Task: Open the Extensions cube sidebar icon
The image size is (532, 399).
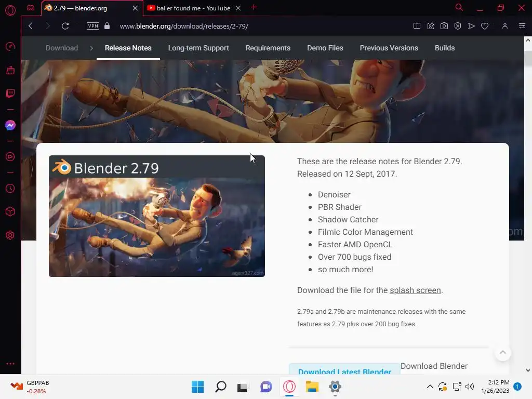Action: coord(10,212)
